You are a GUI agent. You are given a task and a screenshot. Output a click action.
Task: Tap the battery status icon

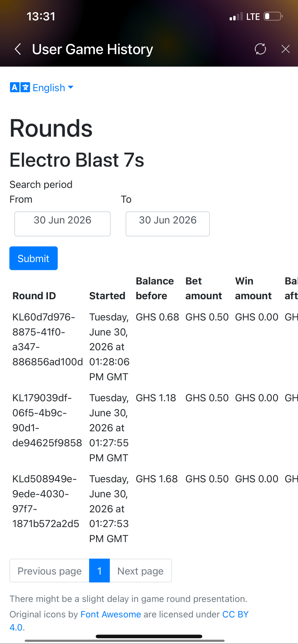pyautogui.click(x=273, y=17)
